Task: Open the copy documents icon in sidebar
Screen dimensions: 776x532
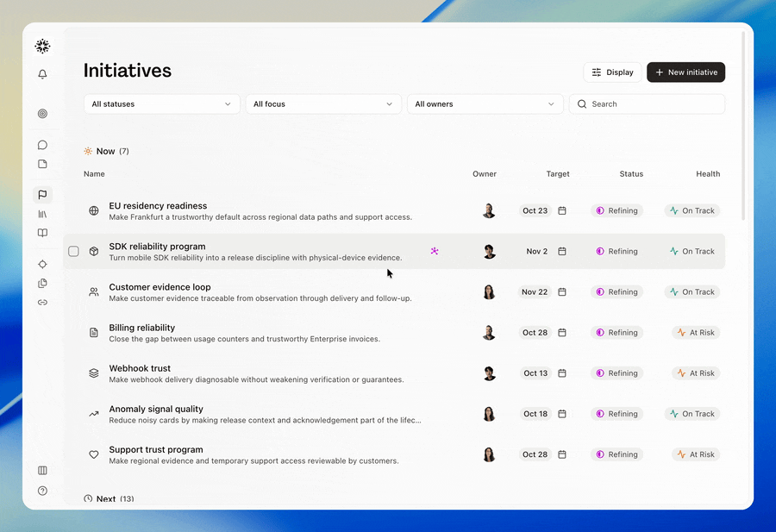Action: (x=42, y=283)
